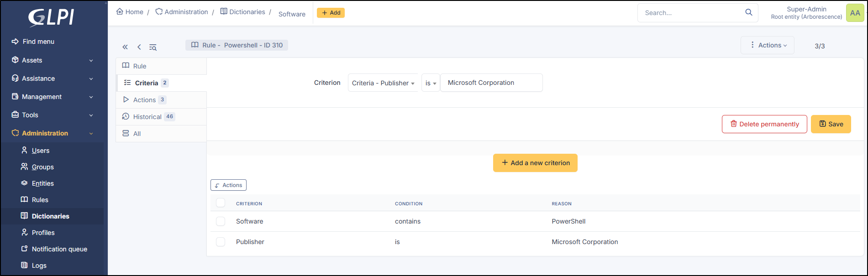Click the Groups people icon in sidebar

[25, 167]
